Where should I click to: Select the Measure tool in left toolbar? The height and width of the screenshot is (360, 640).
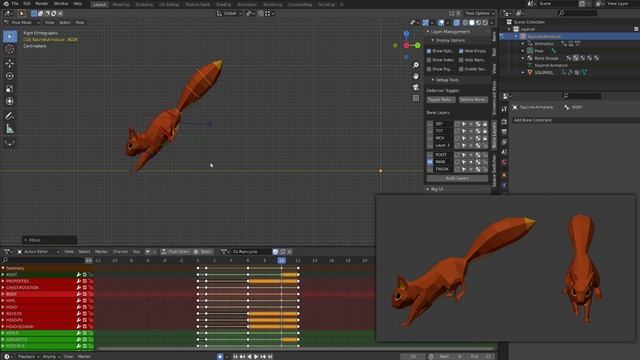click(x=10, y=129)
